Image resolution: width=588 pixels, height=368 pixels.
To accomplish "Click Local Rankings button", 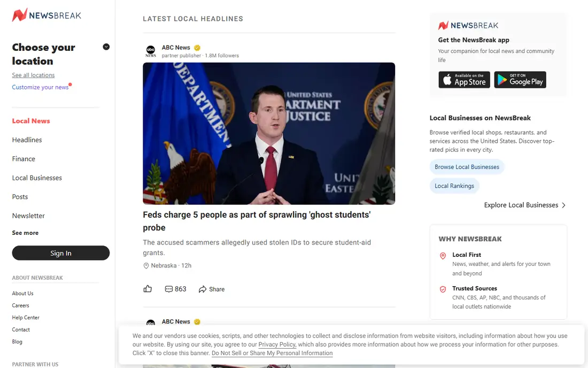I will coord(454,186).
